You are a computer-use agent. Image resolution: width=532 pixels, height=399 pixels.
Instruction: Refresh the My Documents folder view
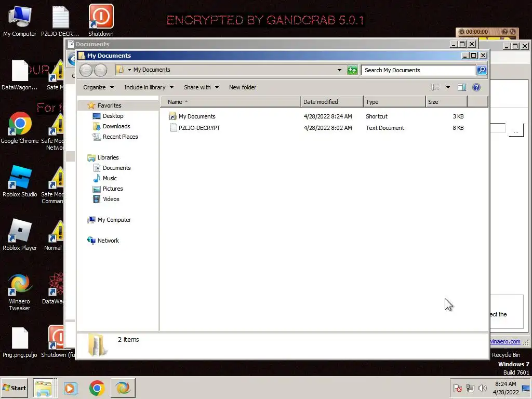pyautogui.click(x=352, y=70)
